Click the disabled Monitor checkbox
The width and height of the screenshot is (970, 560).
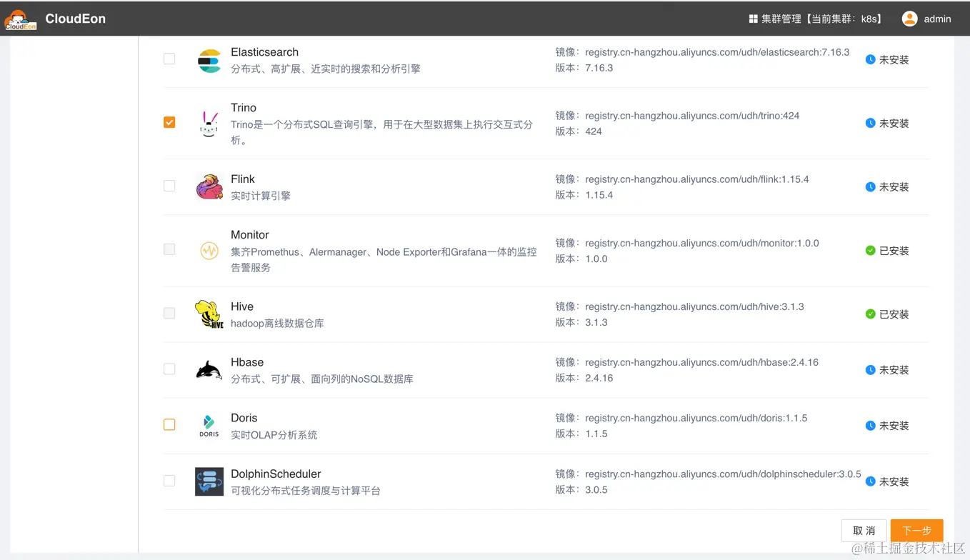coord(169,249)
